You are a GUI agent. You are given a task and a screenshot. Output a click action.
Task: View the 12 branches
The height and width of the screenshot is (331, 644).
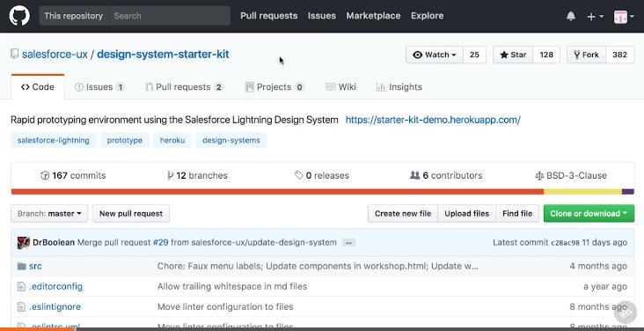point(197,175)
